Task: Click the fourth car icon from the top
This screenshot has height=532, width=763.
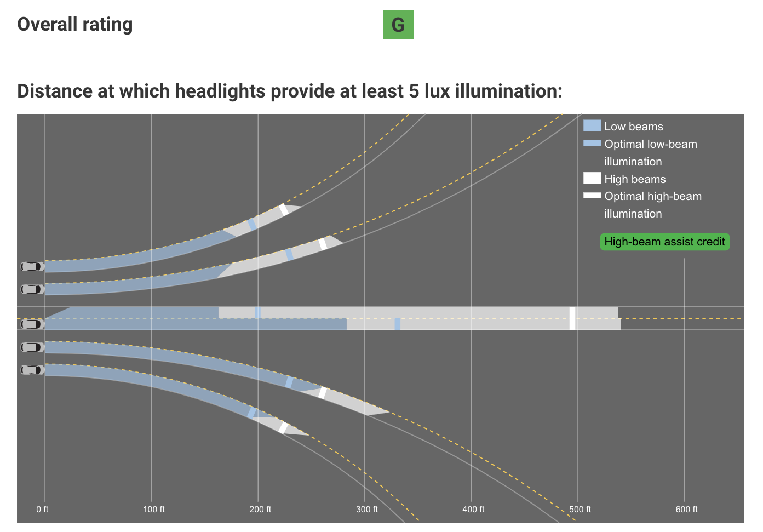Action: pyautogui.click(x=32, y=347)
